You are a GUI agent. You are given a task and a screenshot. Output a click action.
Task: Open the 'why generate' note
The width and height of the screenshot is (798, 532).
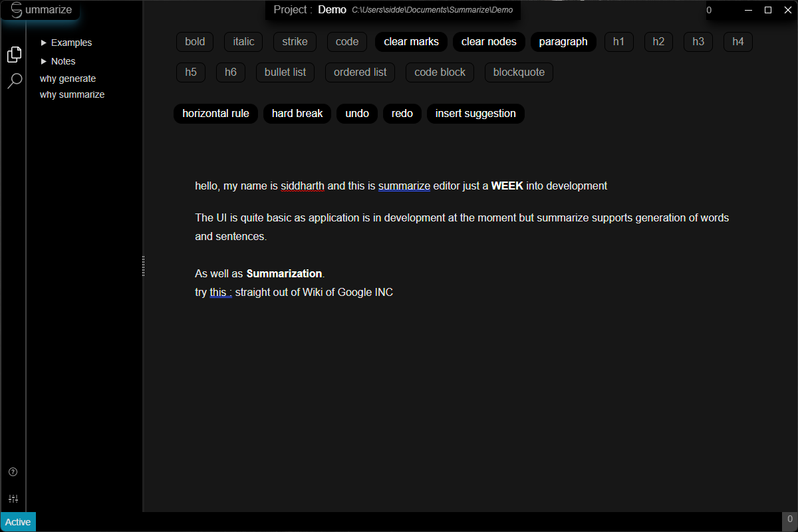[68, 78]
